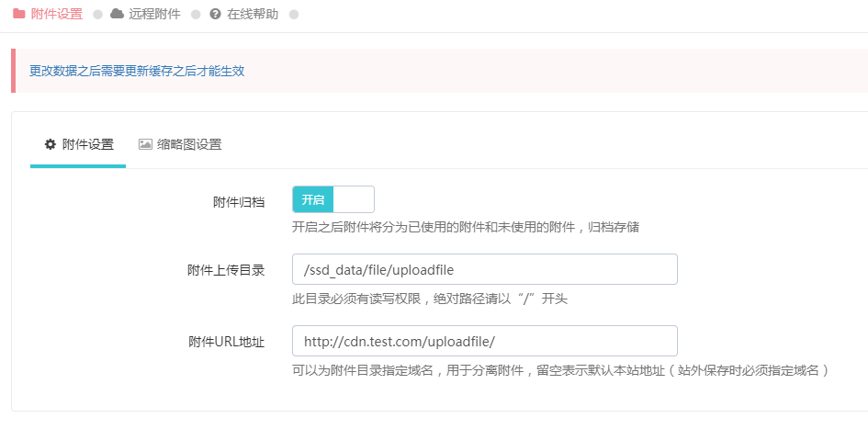This screenshot has height=429, width=868.
Task: Click the 更改数据之后需要更新缓存 notice message
Action: (137, 71)
